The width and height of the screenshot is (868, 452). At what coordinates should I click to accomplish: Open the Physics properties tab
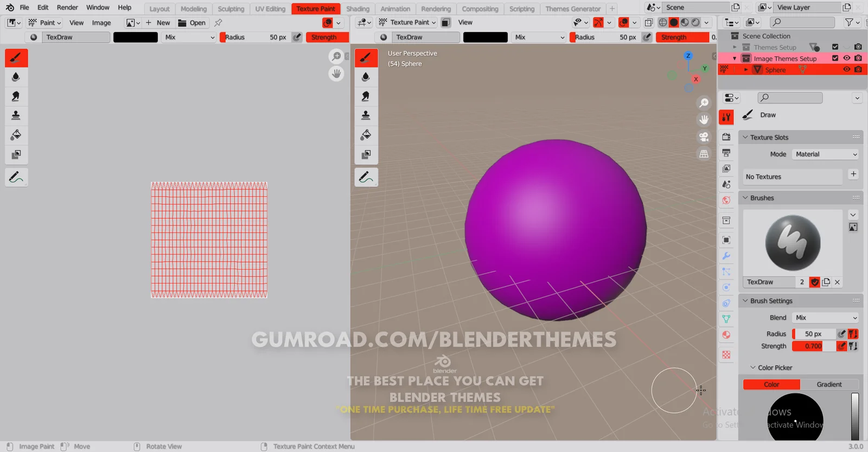(726, 287)
